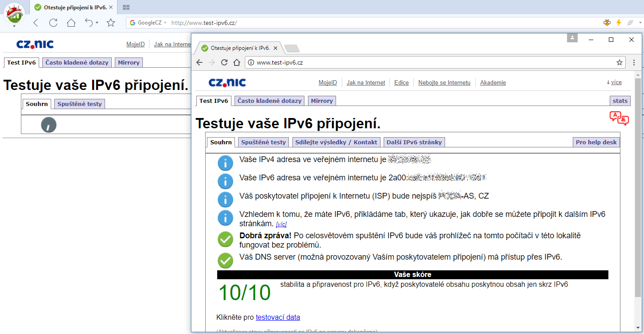644x334 pixels.
Task: Expand the více menu link
Action: 614,82
